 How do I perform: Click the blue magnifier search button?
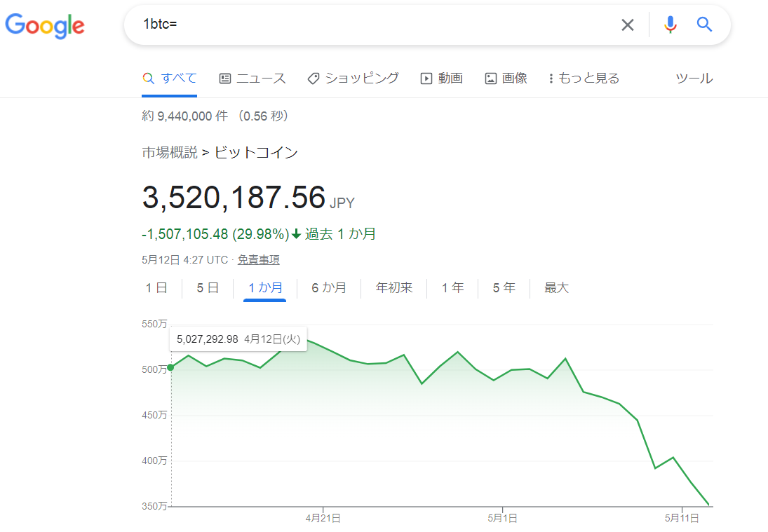pyautogui.click(x=704, y=24)
